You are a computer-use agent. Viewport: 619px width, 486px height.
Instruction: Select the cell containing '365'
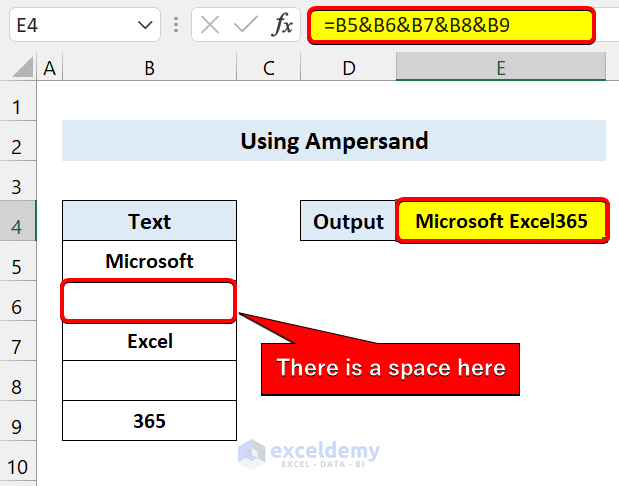[x=149, y=421]
